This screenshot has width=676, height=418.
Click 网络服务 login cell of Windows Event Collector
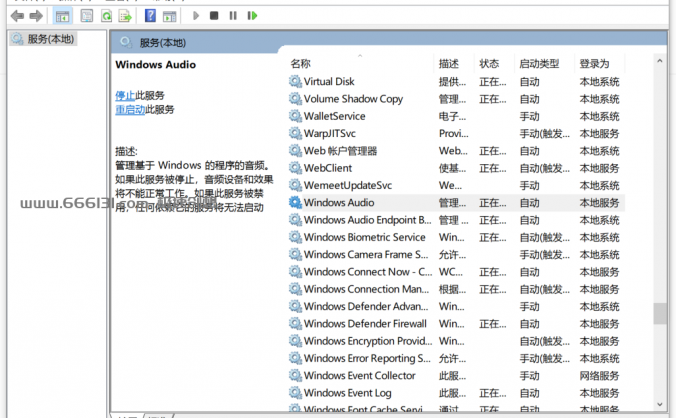599,376
